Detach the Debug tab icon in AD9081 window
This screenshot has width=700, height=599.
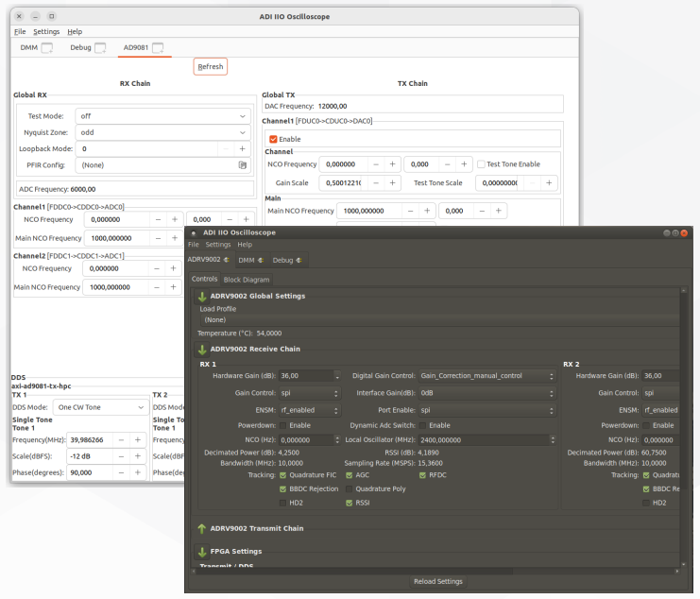click(100, 48)
